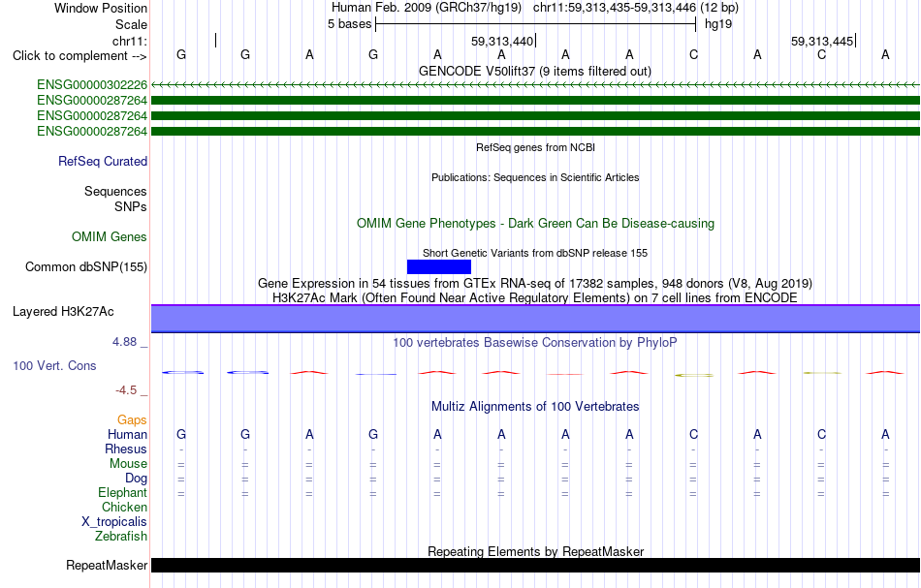
Task: Click the Window Position label
Action: pyautogui.click(x=101, y=8)
